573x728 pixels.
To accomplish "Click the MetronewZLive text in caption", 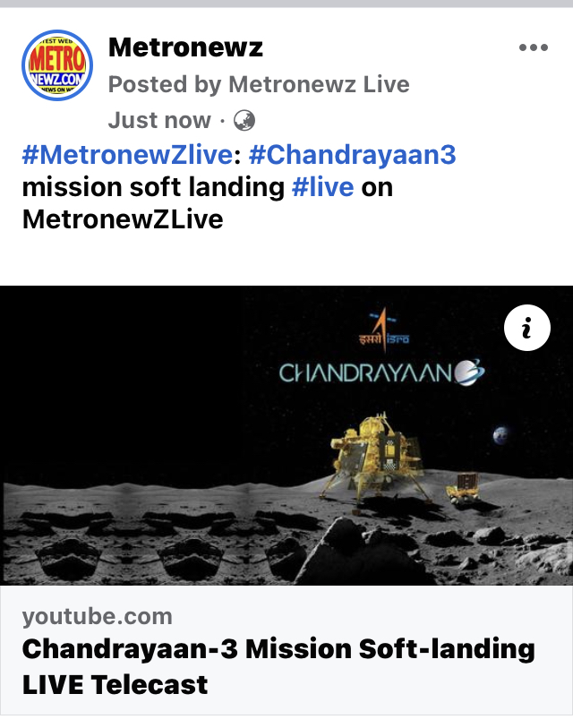I will (x=123, y=219).
